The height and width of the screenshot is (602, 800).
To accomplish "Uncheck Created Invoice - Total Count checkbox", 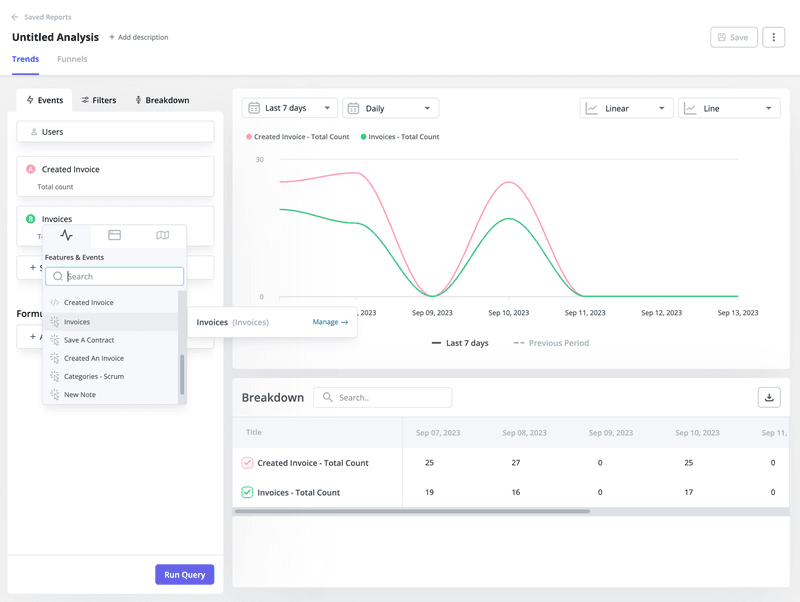I will [247, 463].
